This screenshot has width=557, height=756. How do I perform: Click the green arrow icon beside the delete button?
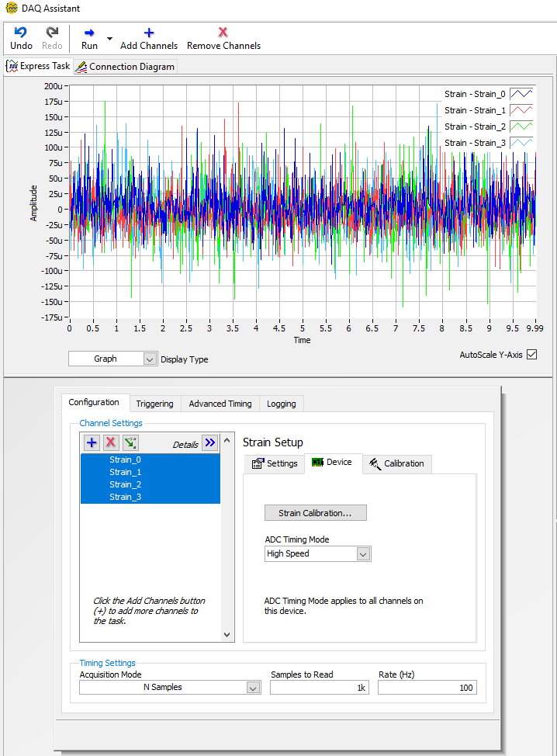[x=130, y=442]
